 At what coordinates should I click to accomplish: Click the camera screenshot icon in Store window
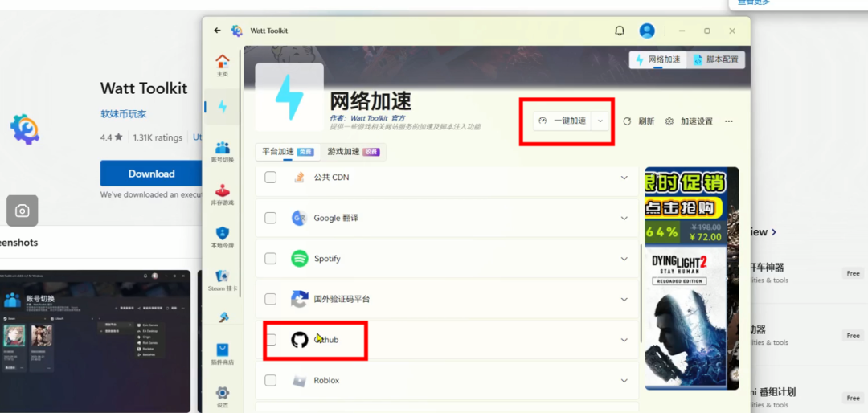coord(23,211)
